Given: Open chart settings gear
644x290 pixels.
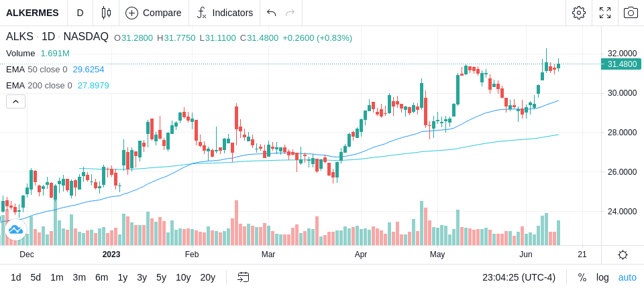Looking at the screenshot, I should 579,13.
